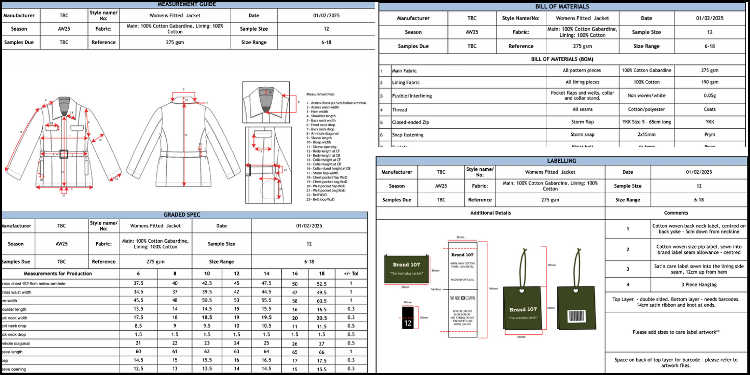Screen dimensions: 750x375
Task: Select the 'Coats' supplier cell
Action: coord(710,110)
